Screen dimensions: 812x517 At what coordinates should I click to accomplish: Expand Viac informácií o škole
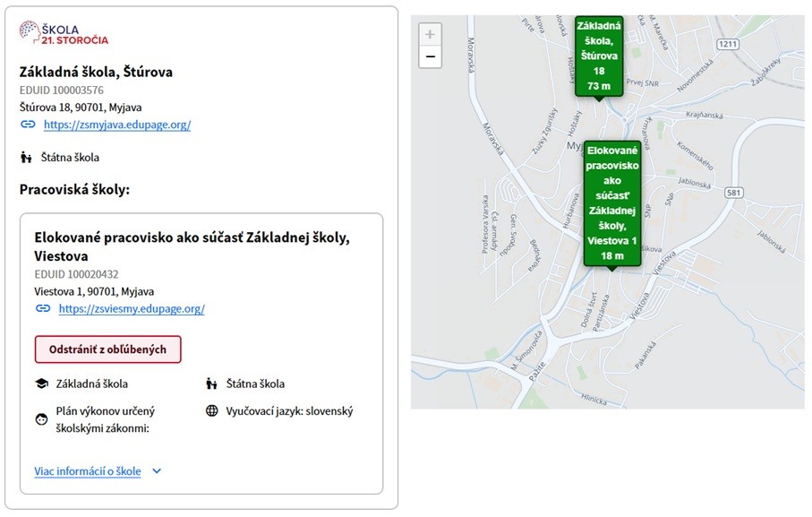pos(88,471)
